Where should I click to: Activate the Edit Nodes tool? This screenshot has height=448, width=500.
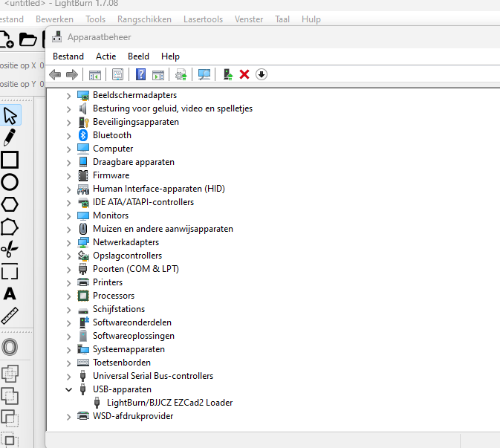pyautogui.click(x=10, y=227)
